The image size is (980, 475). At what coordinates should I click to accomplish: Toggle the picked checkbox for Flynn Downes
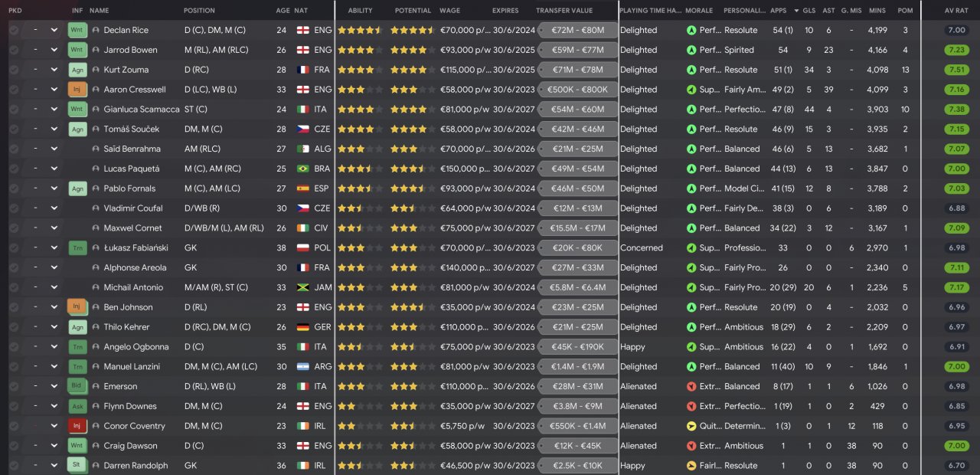pos(14,407)
